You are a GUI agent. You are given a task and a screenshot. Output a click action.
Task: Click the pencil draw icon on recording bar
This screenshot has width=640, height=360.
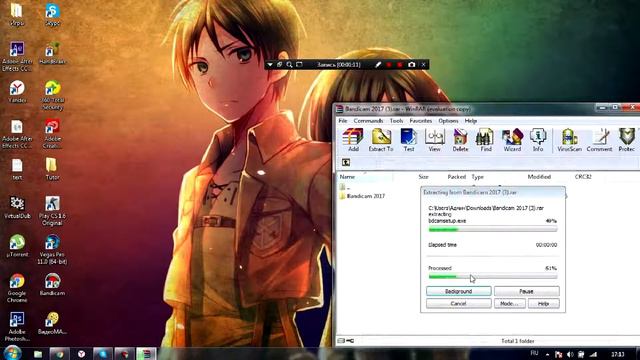(x=378, y=64)
